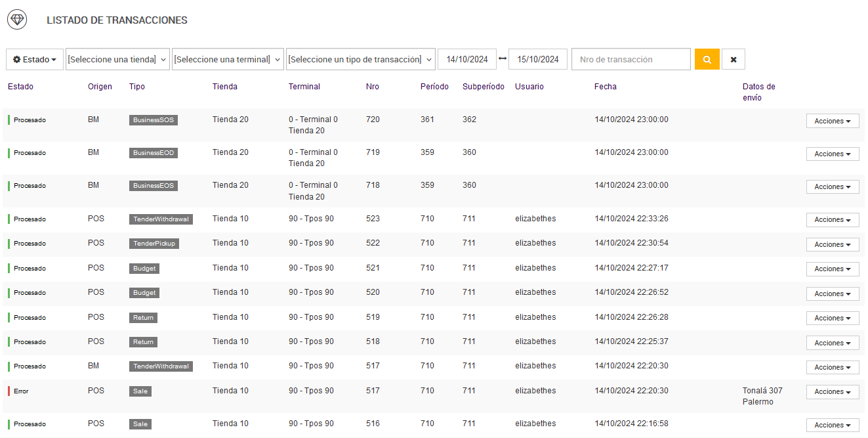Expand the transaction type dropdown

point(360,59)
